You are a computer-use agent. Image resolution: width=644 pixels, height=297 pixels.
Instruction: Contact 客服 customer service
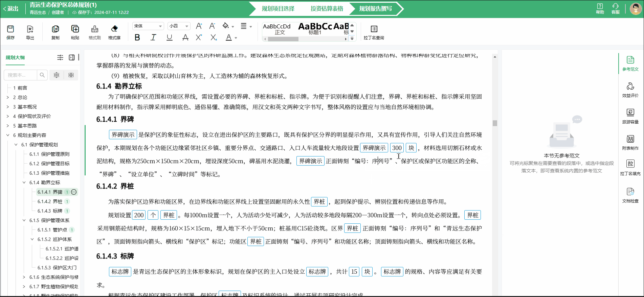click(x=615, y=8)
